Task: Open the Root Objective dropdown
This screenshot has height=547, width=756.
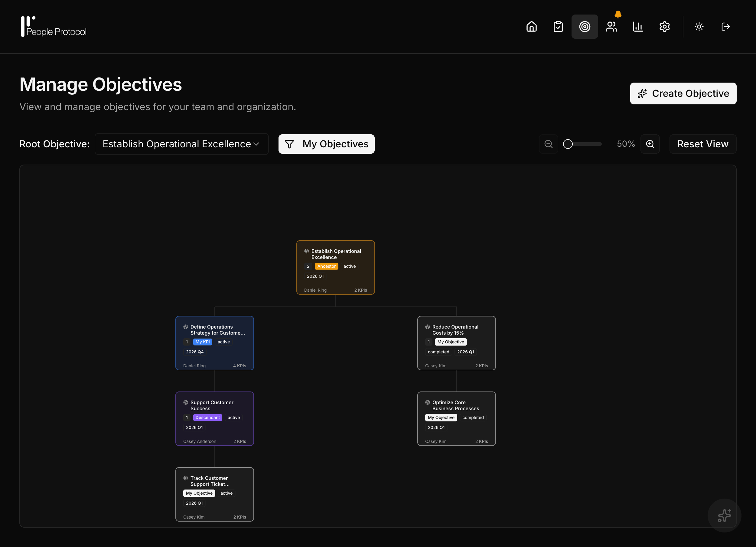Action: coord(181,144)
